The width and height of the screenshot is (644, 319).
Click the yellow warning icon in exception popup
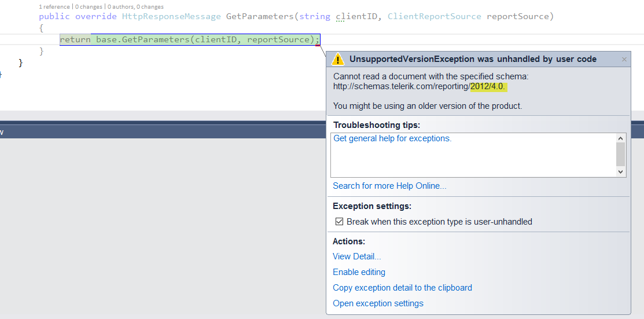(x=338, y=59)
